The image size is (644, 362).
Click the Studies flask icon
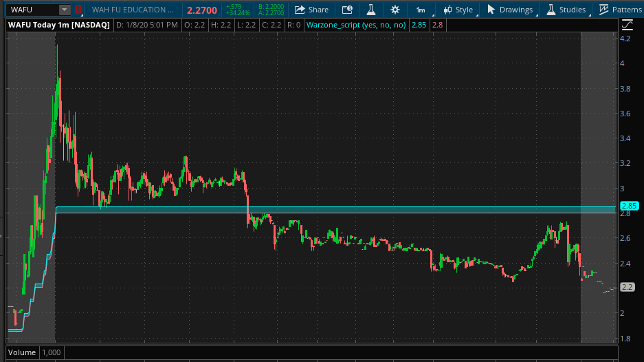(x=551, y=10)
